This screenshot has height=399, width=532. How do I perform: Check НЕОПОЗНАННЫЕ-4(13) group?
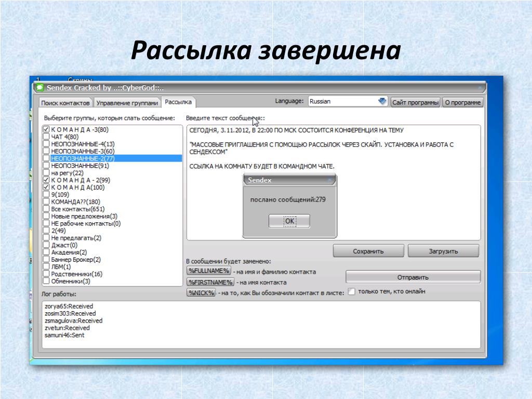(46, 144)
